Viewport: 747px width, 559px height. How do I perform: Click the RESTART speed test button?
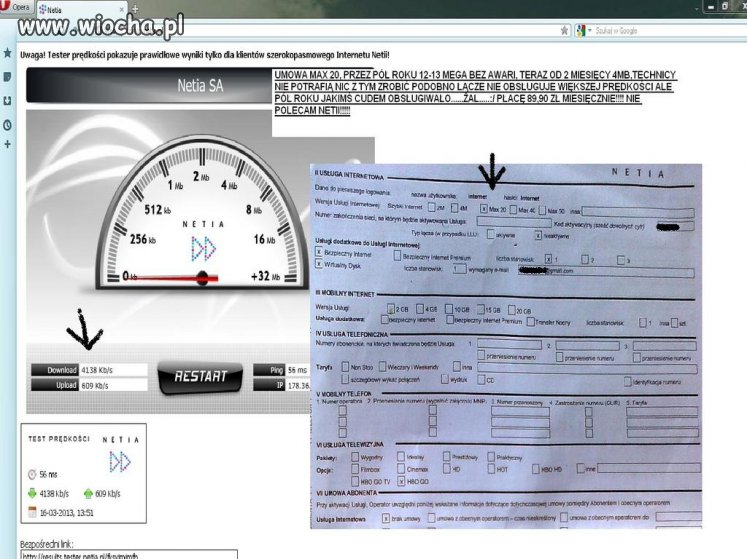(x=200, y=377)
